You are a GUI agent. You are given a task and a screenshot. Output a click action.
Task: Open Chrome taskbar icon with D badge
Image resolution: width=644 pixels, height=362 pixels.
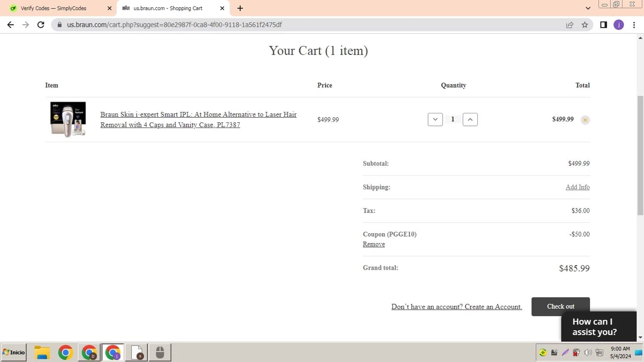click(x=89, y=353)
